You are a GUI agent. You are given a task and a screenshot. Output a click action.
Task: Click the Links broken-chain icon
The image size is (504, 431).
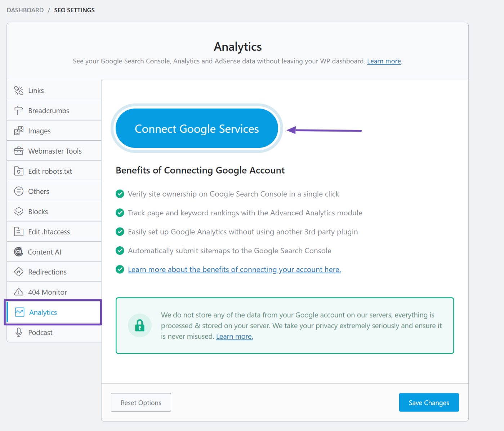(19, 90)
